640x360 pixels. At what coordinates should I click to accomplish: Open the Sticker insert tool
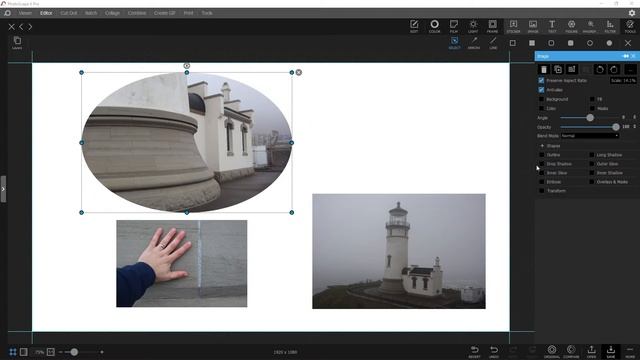[513, 26]
